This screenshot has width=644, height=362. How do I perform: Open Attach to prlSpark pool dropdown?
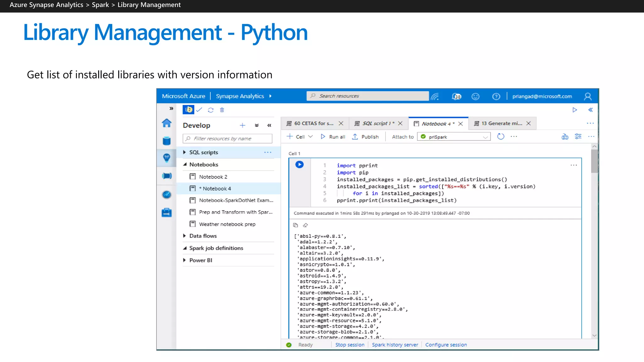click(x=454, y=137)
